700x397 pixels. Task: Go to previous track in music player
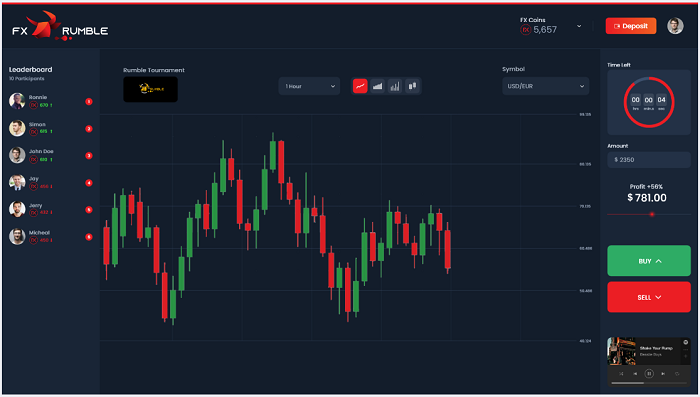point(635,374)
